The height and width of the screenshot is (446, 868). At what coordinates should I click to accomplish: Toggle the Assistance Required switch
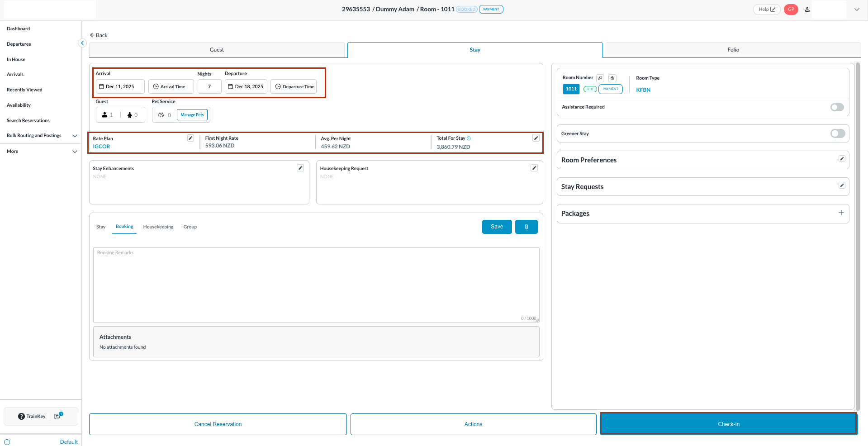click(x=837, y=107)
